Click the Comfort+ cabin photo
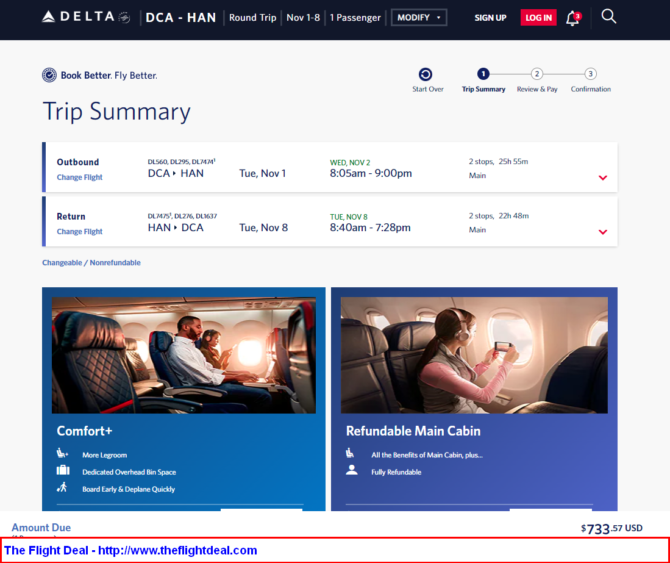The height and width of the screenshot is (563, 670). [x=184, y=355]
